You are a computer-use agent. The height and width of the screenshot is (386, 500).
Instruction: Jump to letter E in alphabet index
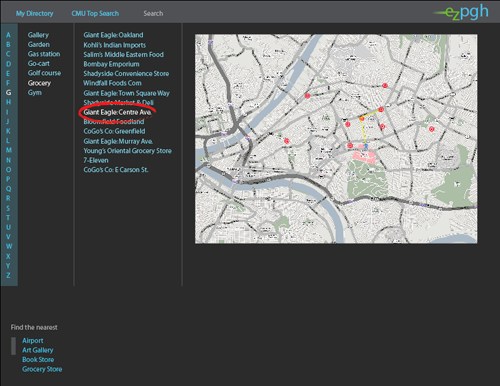coord(8,73)
